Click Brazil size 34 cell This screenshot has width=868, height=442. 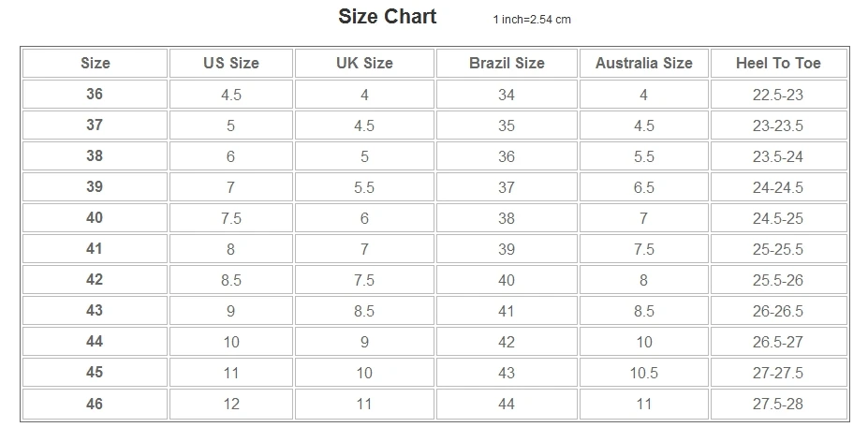tap(507, 95)
